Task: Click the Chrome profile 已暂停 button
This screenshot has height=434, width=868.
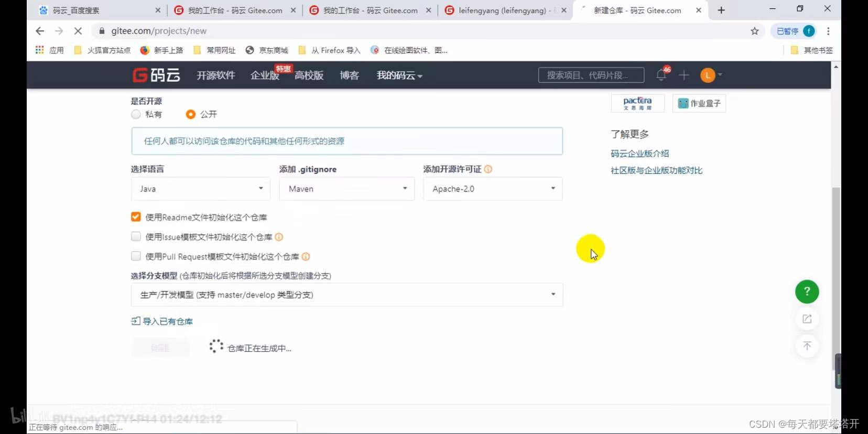Action: (x=795, y=31)
